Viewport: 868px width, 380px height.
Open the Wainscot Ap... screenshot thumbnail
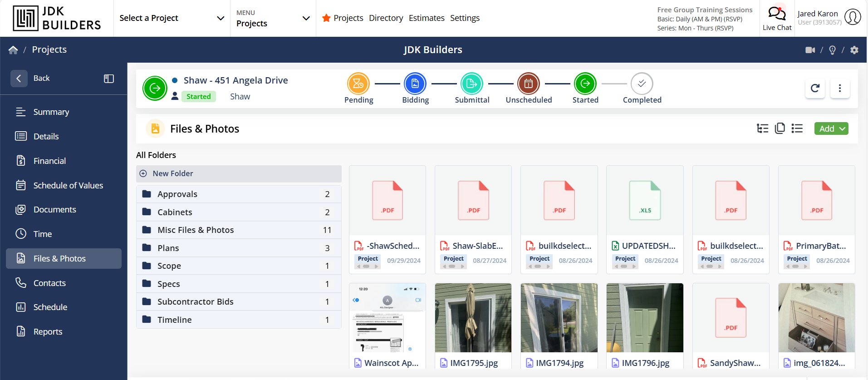pyautogui.click(x=387, y=318)
